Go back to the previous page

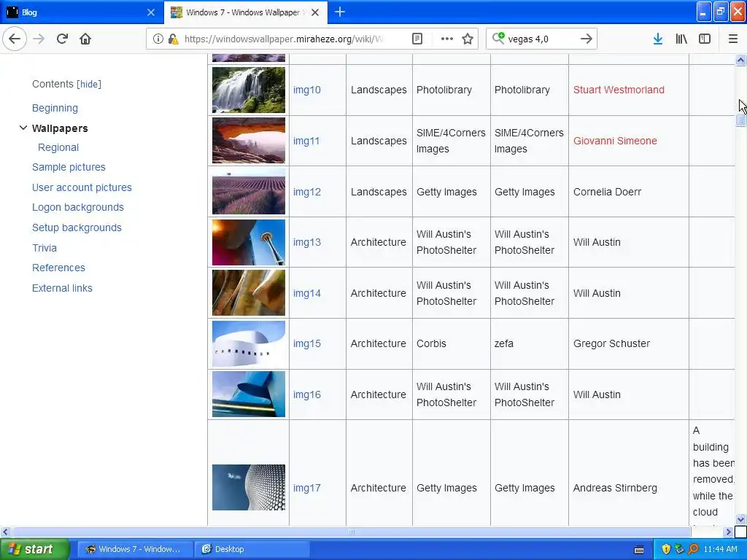coord(15,39)
